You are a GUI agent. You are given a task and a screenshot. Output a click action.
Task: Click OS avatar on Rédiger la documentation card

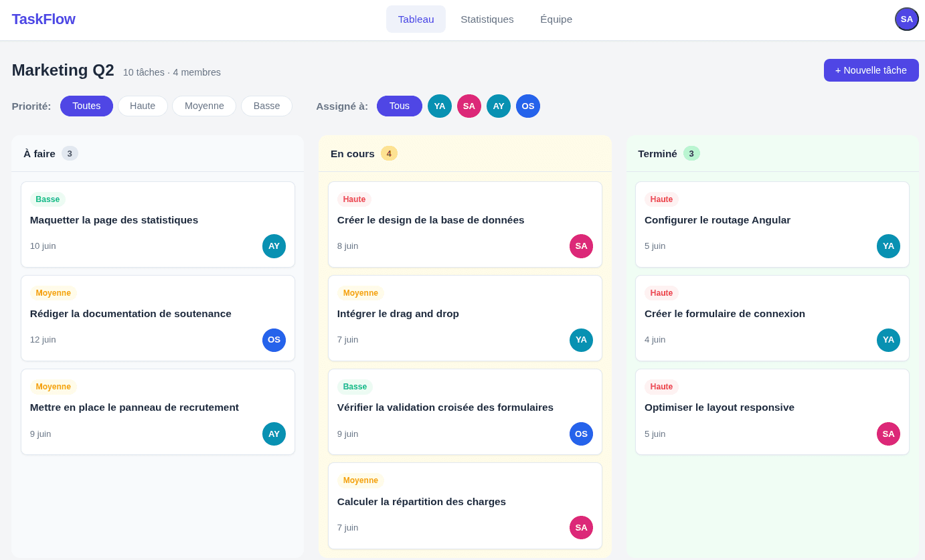tap(274, 340)
